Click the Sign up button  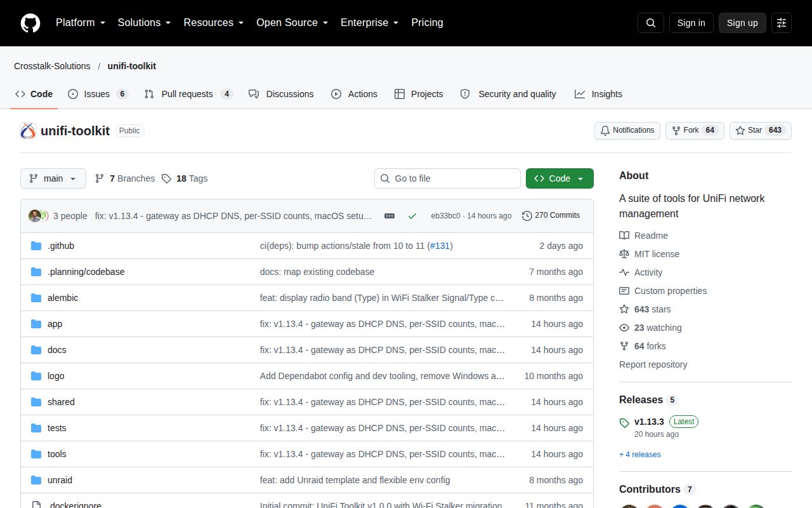coord(742,23)
